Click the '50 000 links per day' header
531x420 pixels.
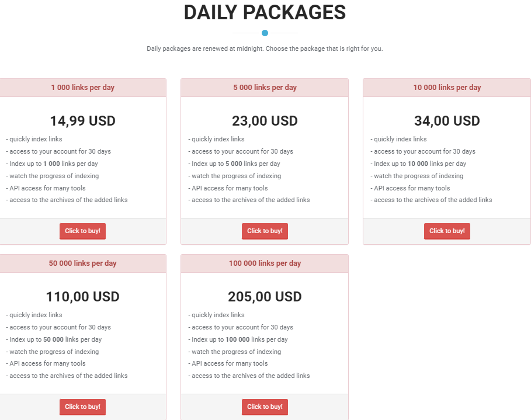click(82, 263)
